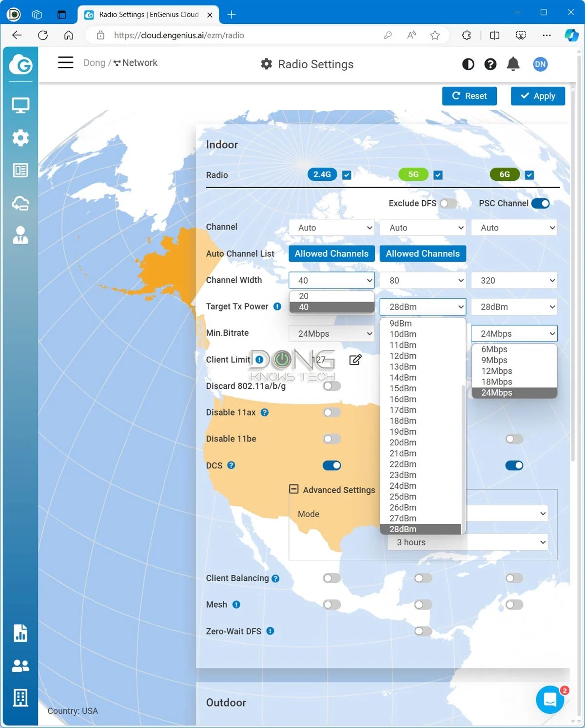Open the organization building sidebar icon

coord(20,698)
